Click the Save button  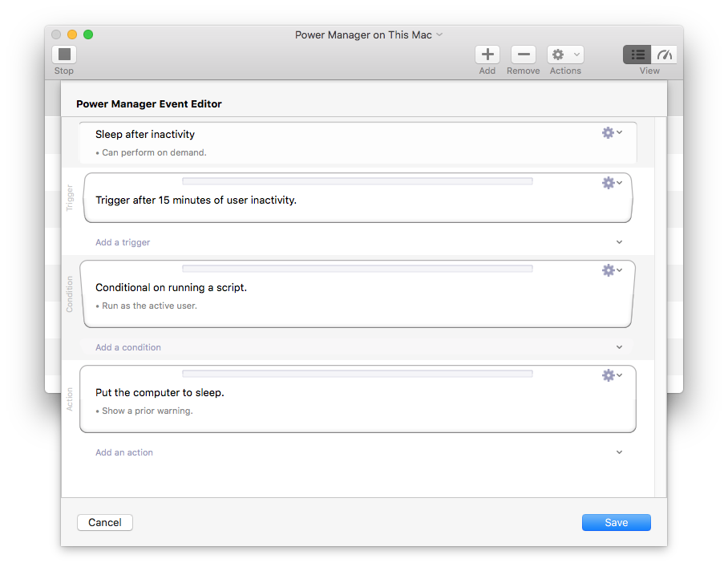[616, 522]
